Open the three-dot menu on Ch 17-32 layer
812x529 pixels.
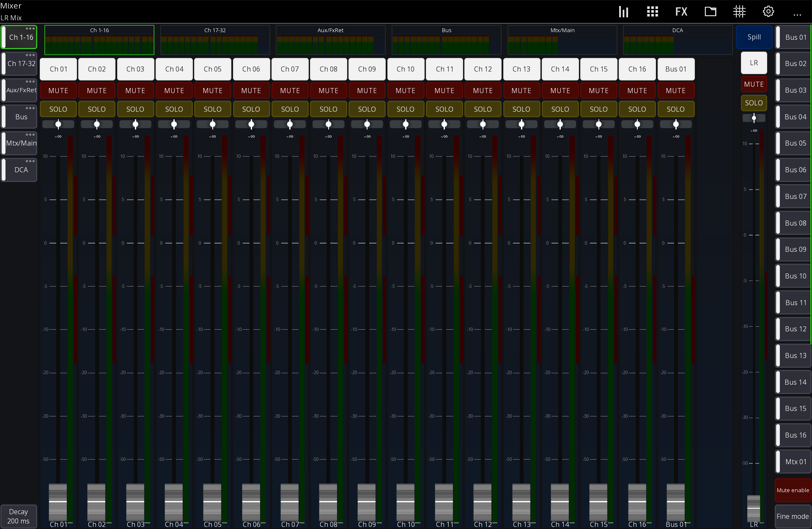coord(30,55)
